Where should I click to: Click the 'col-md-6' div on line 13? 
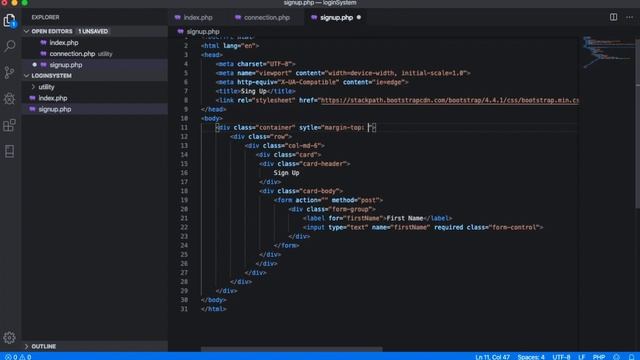point(285,146)
